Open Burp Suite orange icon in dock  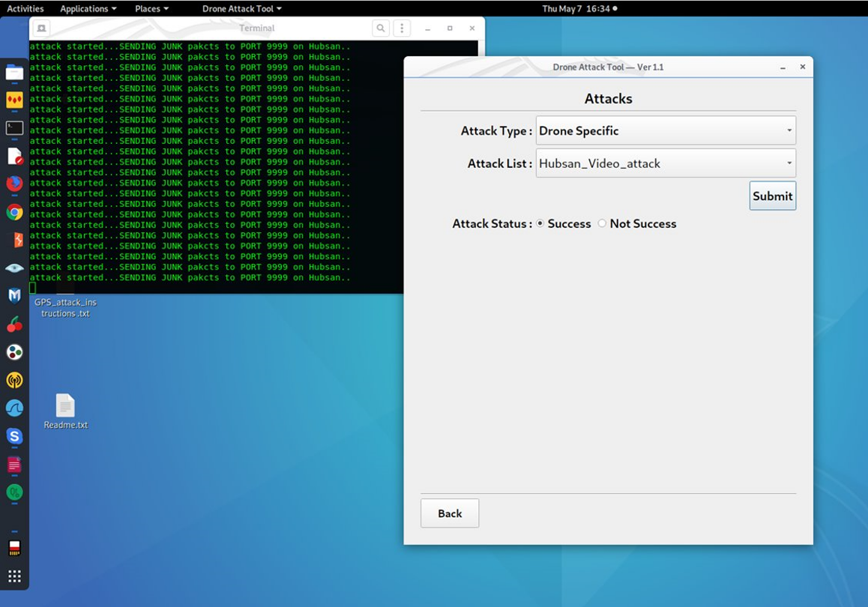18,240
